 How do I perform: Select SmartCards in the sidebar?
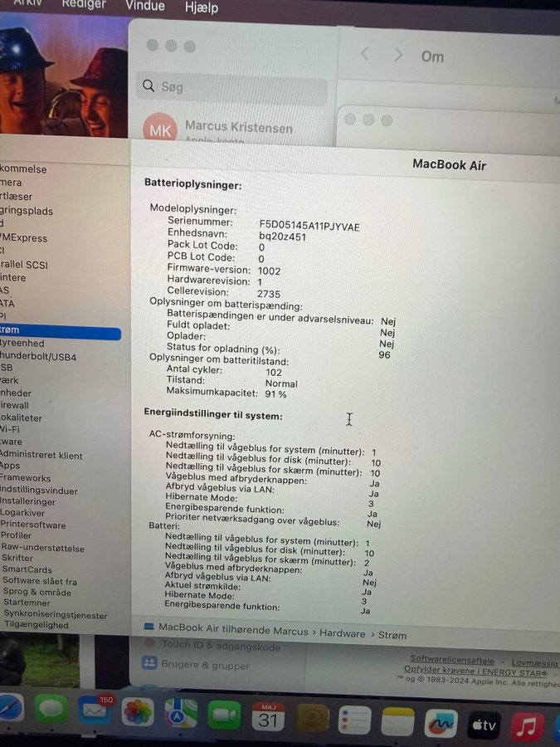[x=27, y=569]
